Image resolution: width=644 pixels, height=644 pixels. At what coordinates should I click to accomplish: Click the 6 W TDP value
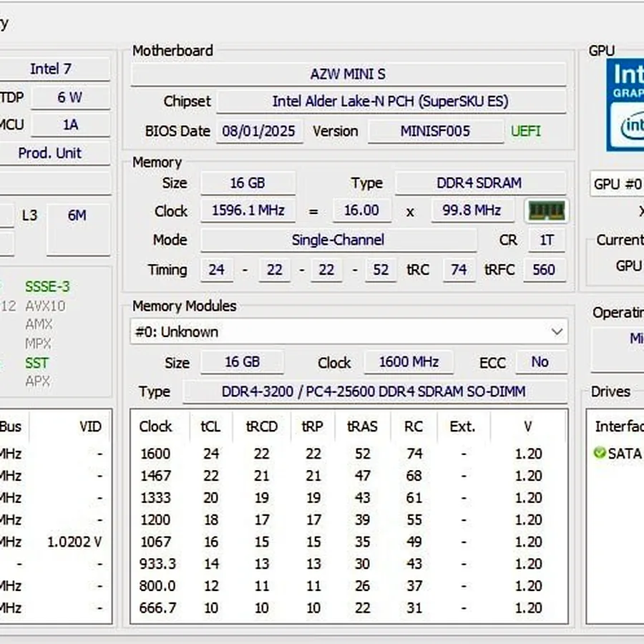coord(70,97)
